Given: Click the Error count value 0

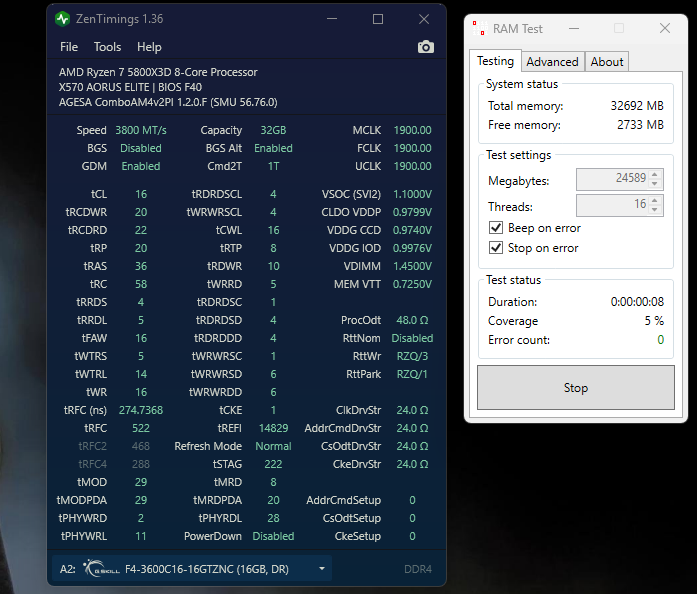Looking at the screenshot, I should 661,340.
